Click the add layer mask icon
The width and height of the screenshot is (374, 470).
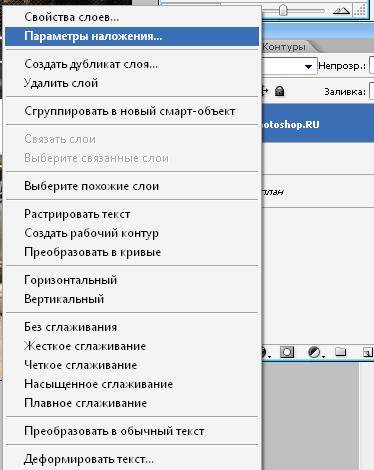point(287,352)
